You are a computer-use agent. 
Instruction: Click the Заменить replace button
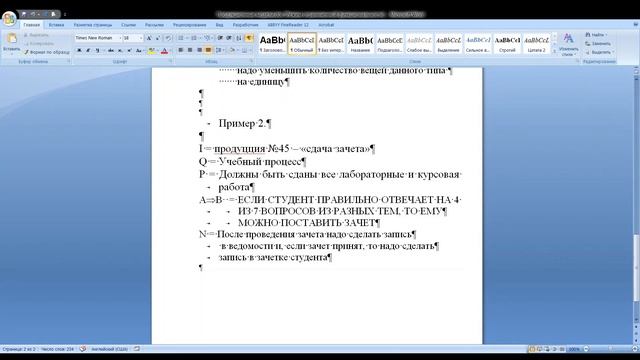[598, 43]
